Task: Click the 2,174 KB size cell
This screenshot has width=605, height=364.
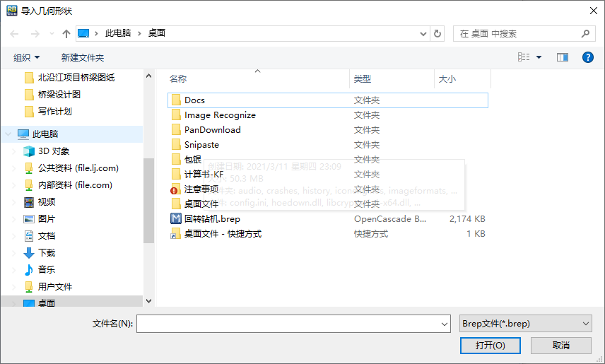Action: pos(467,219)
